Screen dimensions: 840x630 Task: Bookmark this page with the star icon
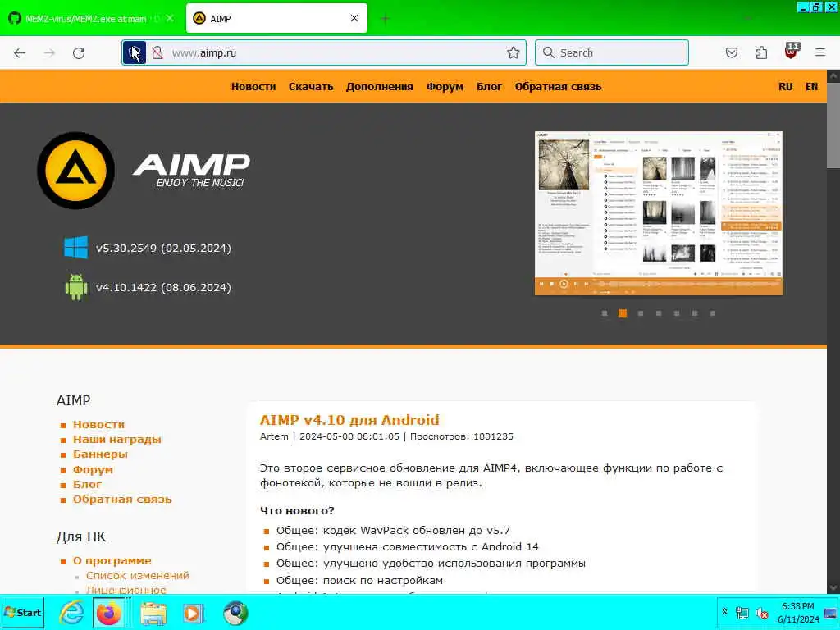[514, 52]
